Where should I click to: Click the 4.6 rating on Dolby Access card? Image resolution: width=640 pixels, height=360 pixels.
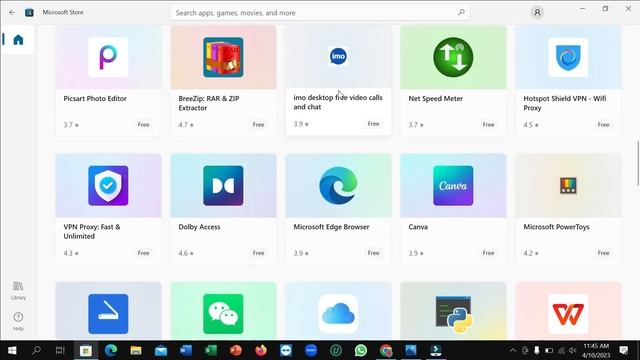click(186, 253)
